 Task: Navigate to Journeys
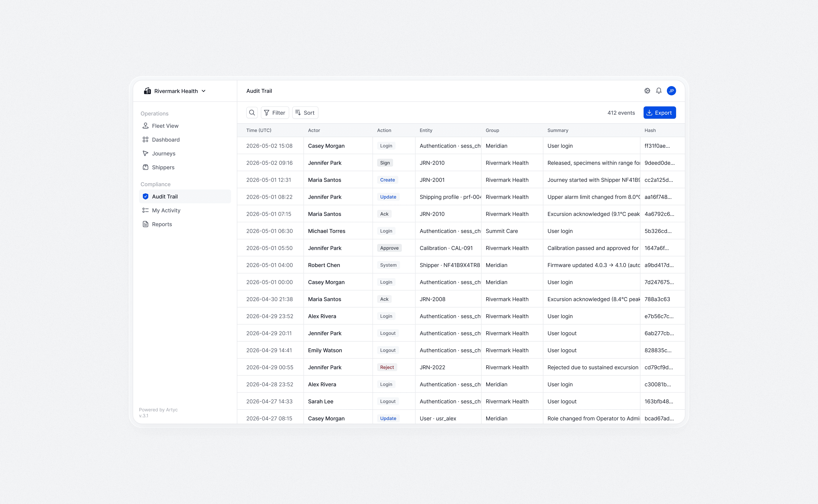[185, 153]
